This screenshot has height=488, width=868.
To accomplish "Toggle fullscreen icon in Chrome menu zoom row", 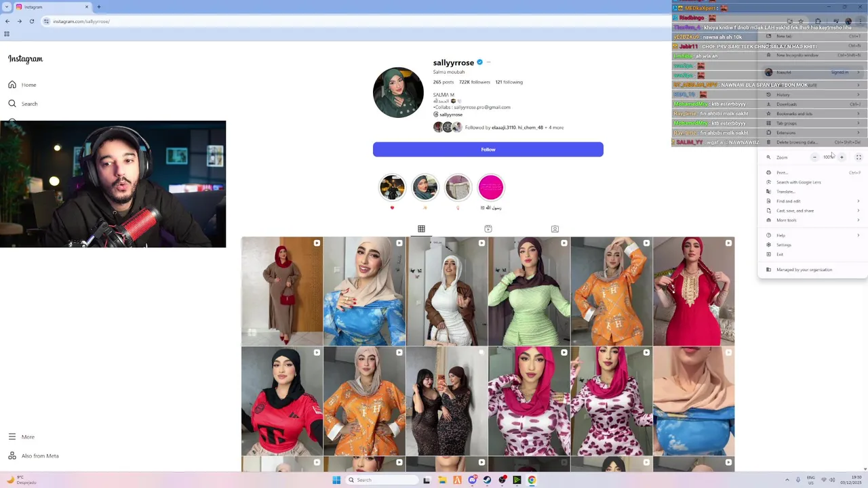I will tap(859, 157).
